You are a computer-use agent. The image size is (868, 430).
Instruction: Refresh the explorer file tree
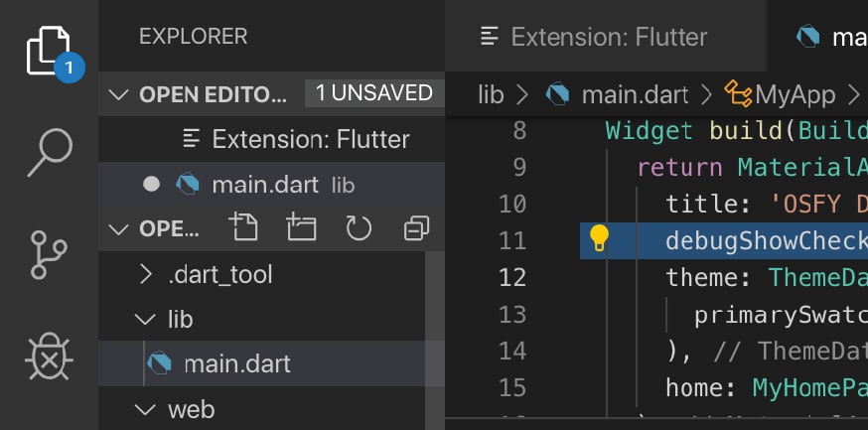pos(358,227)
